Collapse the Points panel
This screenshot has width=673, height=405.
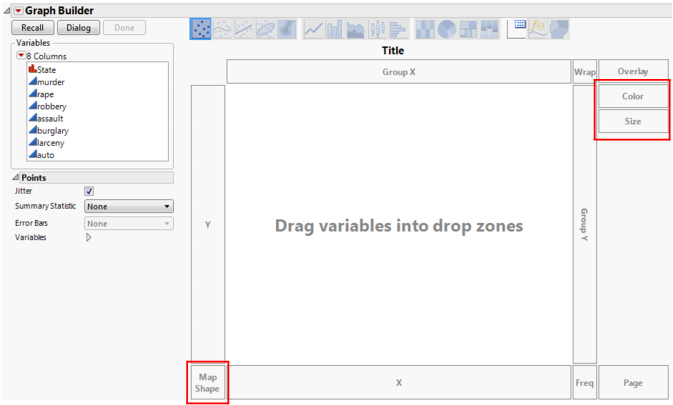pyautogui.click(x=16, y=177)
